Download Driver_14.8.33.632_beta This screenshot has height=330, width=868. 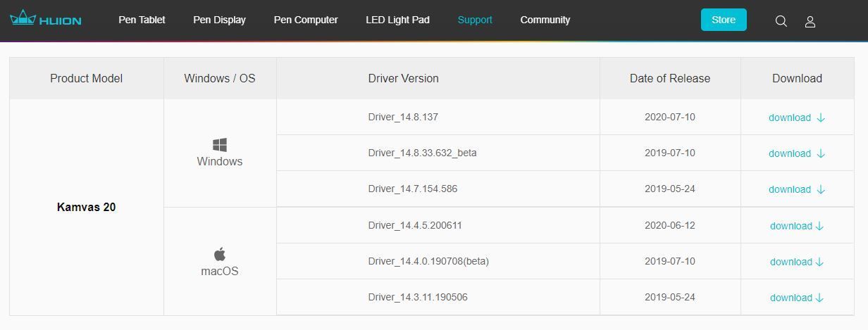pyautogui.click(x=797, y=153)
